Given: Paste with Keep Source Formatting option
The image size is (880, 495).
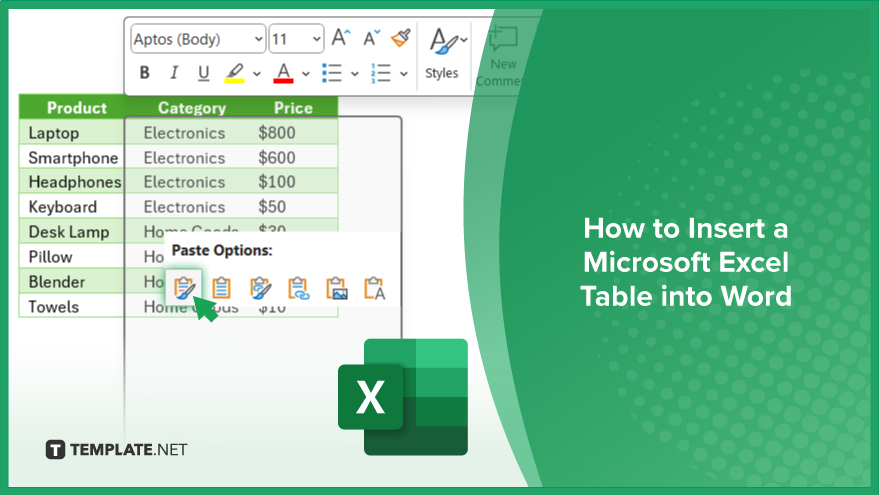Looking at the screenshot, I should (x=184, y=288).
